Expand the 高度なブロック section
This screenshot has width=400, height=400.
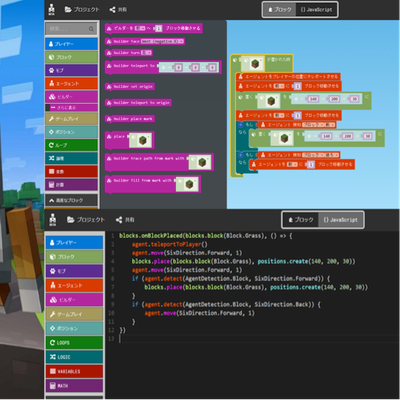(71, 200)
